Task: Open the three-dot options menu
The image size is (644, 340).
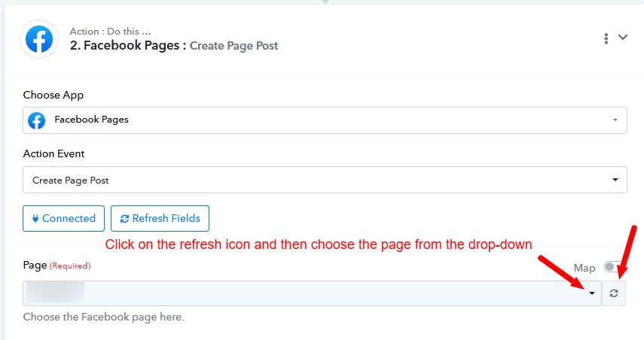Action: click(x=606, y=38)
